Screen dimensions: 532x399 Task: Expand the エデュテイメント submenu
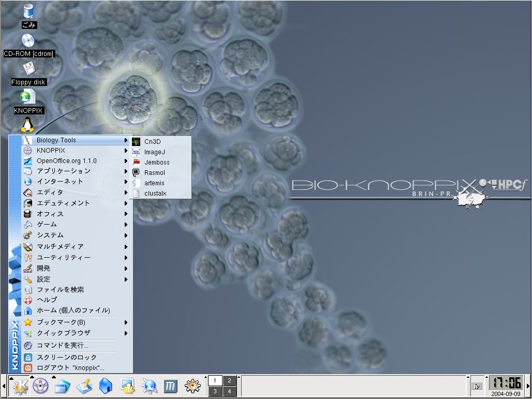pyautogui.click(x=77, y=203)
